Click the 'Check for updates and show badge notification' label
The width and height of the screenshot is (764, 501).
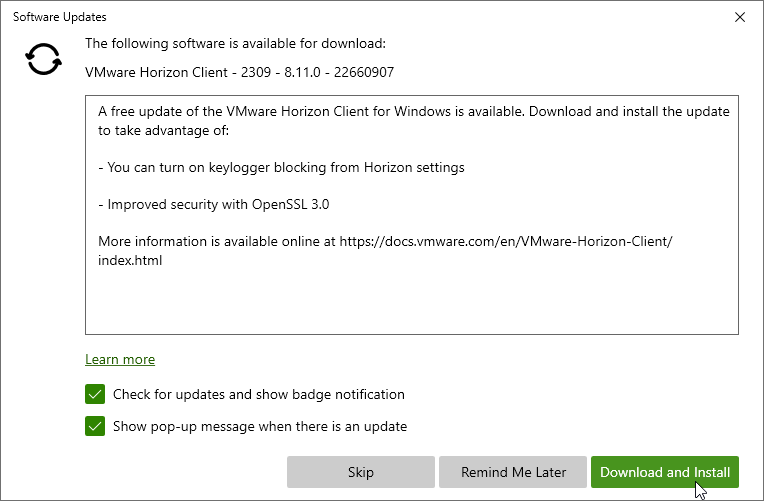point(259,394)
